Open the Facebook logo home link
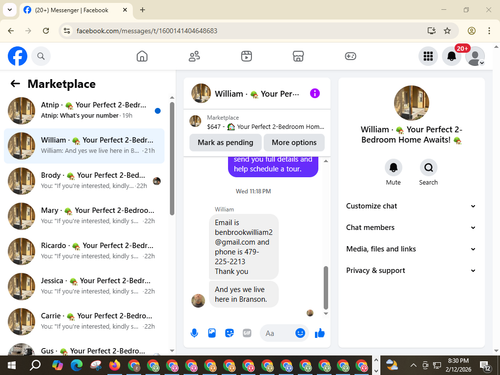This screenshot has width=500, height=375. tap(17, 56)
